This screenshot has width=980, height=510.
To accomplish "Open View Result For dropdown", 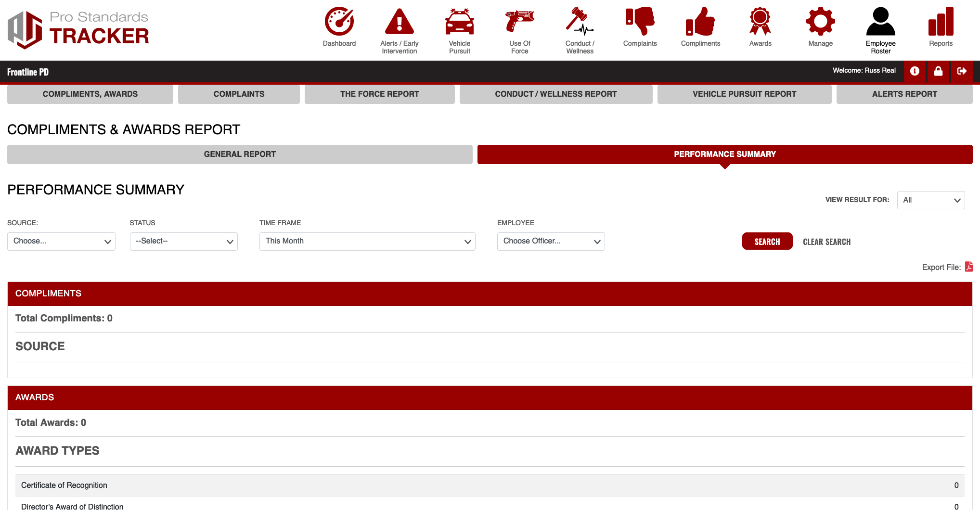I will click(930, 200).
